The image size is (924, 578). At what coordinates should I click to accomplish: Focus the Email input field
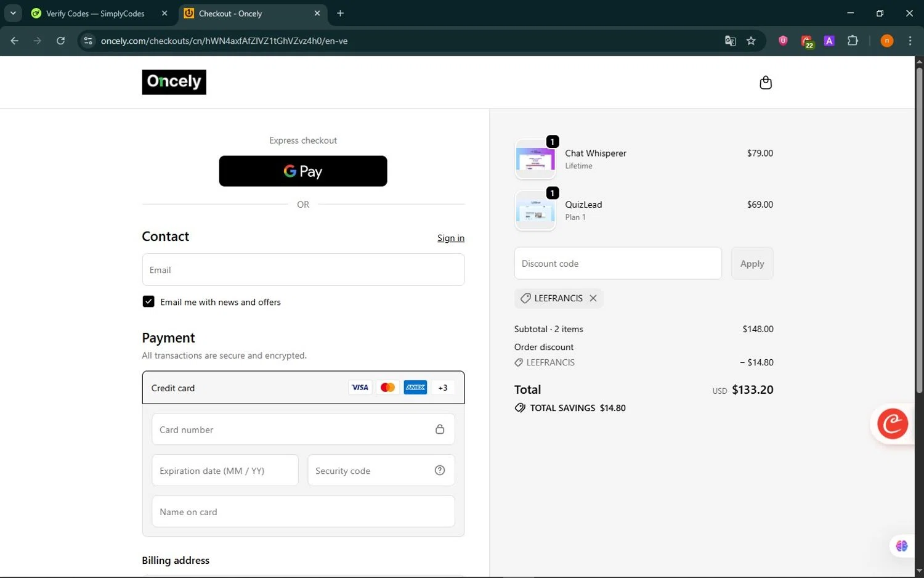(x=303, y=270)
